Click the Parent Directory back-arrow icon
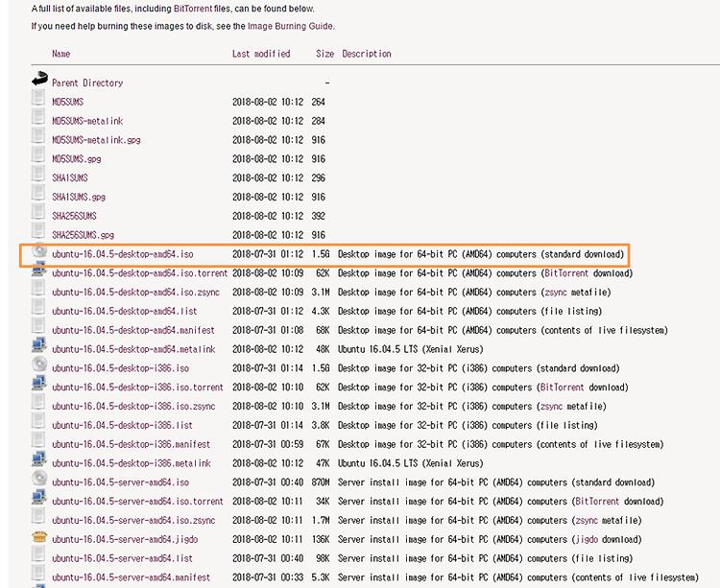Screen dimensions: 720x588 pyautogui.click(x=39, y=79)
